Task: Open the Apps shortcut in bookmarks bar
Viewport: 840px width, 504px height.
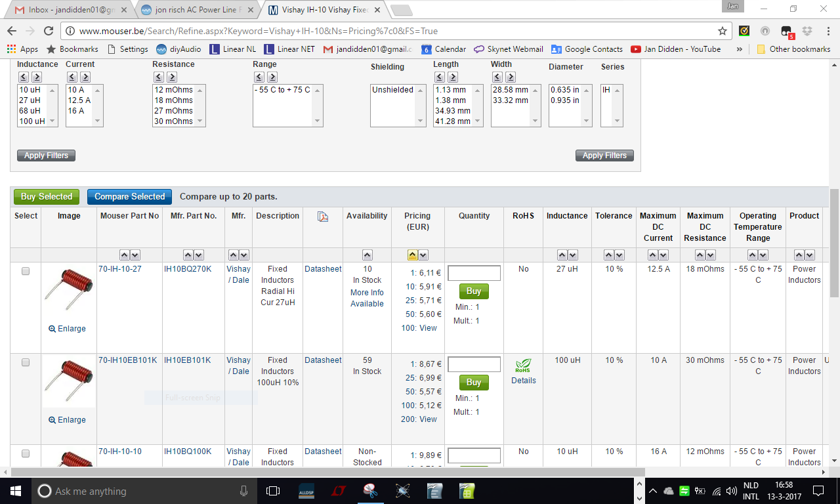Action: click(23, 49)
